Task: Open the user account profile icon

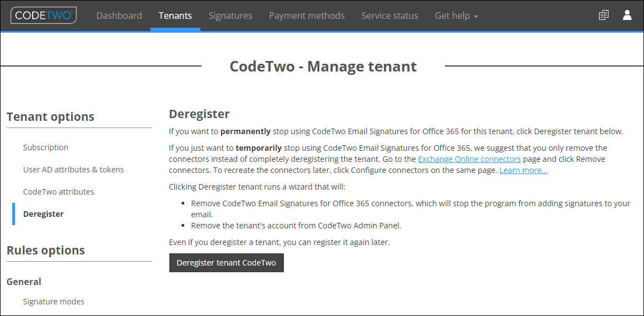Action: (627, 16)
